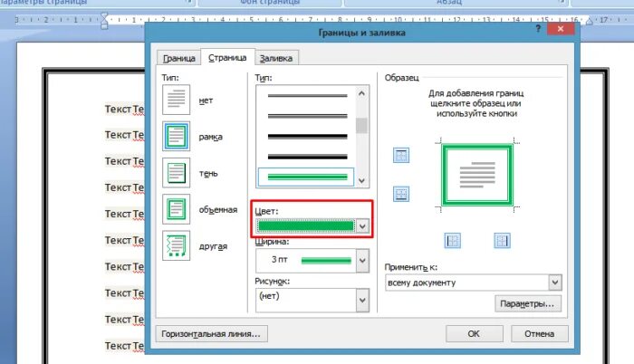Toggle the right border button in preview
This screenshot has height=364, width=634.
point(502,241)
